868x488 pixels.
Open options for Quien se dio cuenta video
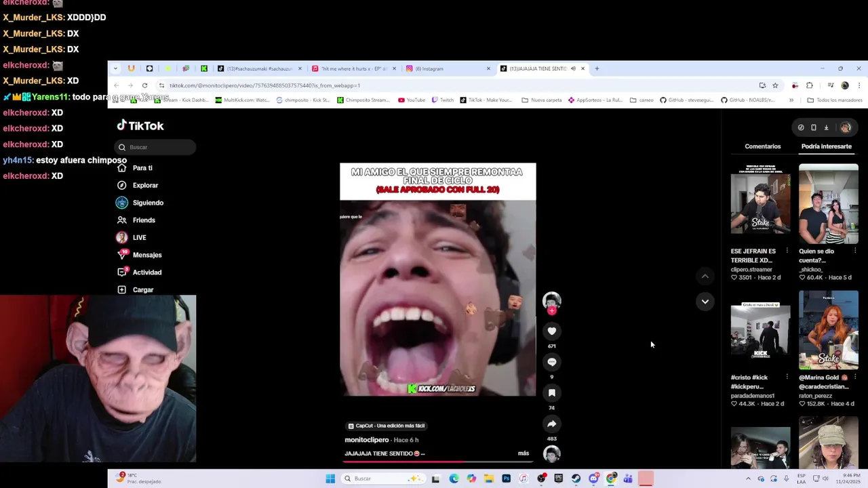tap(854, 251)
